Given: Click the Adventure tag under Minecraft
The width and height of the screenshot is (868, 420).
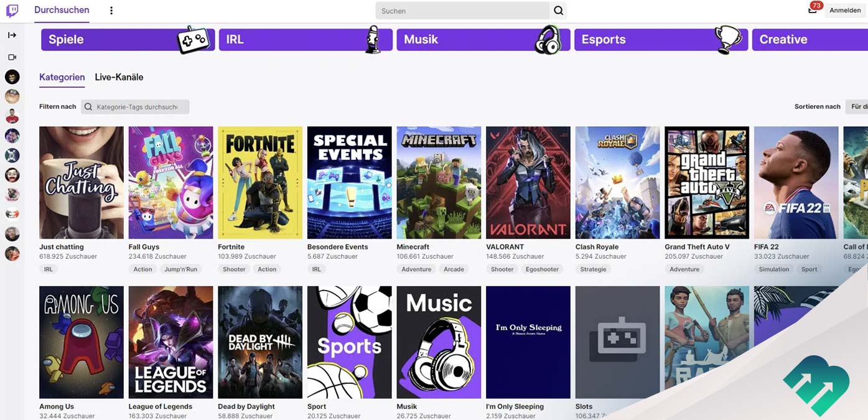Looking at the screenshot, I should pos(416,269).
